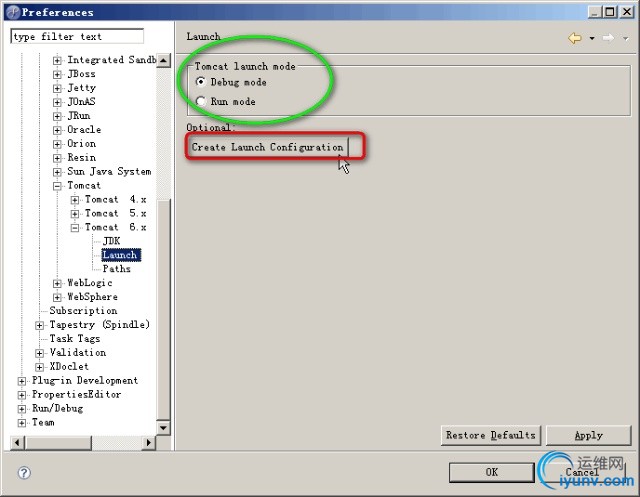Viewport: 640px width, 497px height.
Task: Expand Tomcat 4.x node
Action: (x=75, y=200)
